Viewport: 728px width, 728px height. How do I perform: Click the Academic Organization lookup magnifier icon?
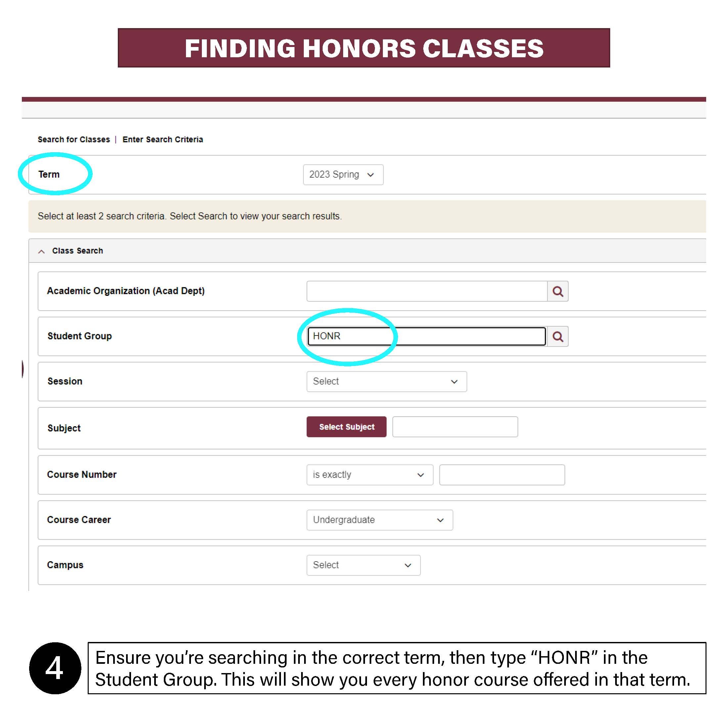(558, 291)
